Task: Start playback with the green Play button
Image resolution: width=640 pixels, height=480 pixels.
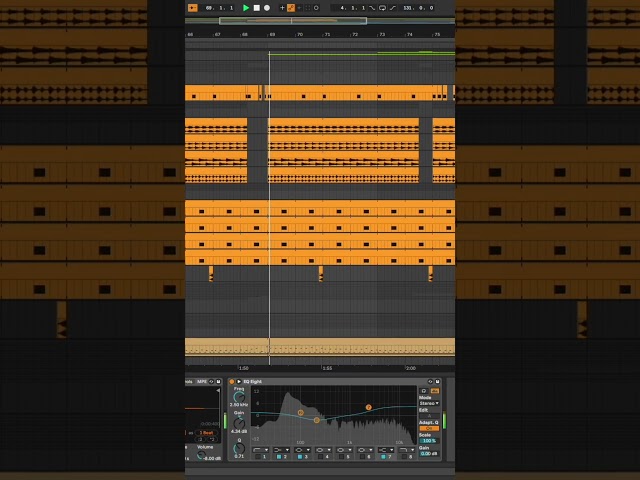Action: (246, 8)
